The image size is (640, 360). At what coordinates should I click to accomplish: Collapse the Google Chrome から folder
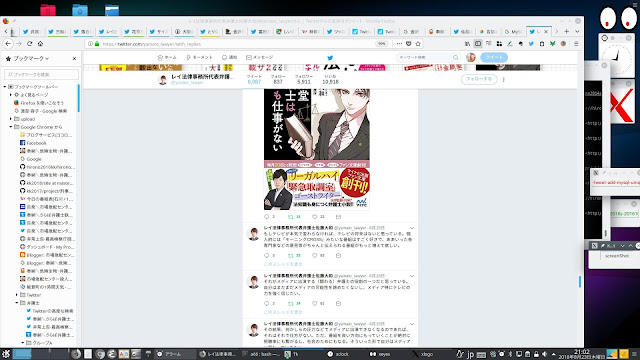tap(11, 127)
